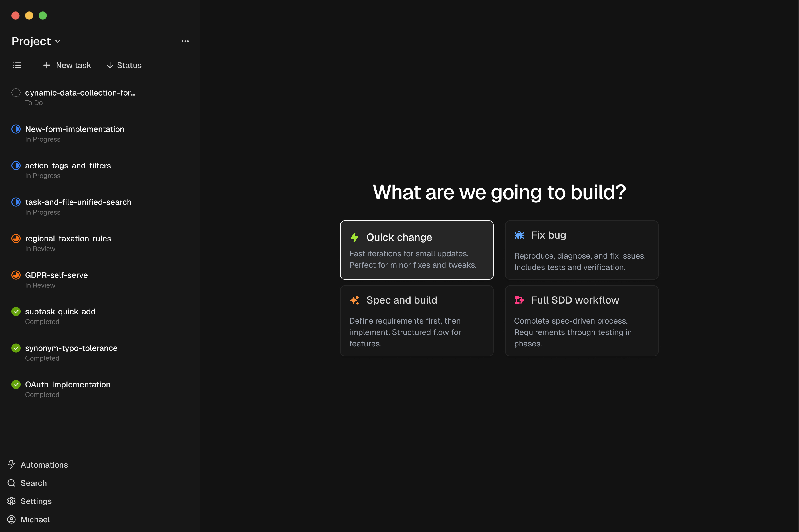799x532 pixels.
Task: Open Settings via the gear icon
Action: click(x=11, y=501)
